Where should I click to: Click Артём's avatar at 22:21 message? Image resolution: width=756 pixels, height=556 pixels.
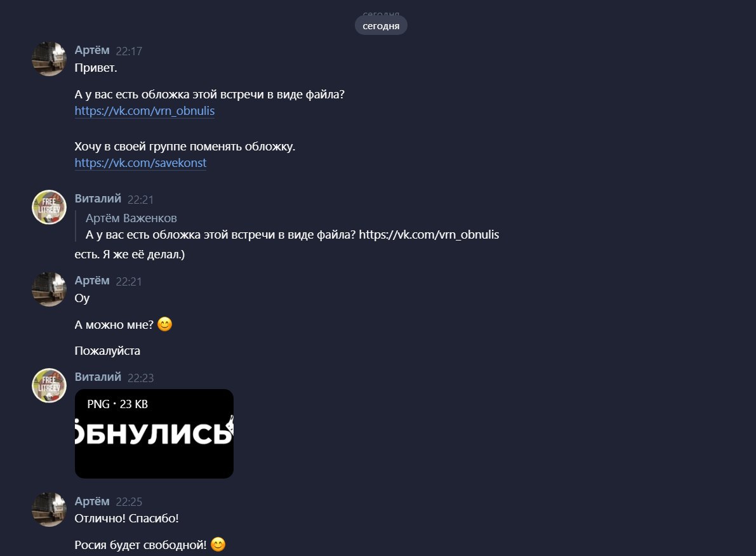[49, 289]
